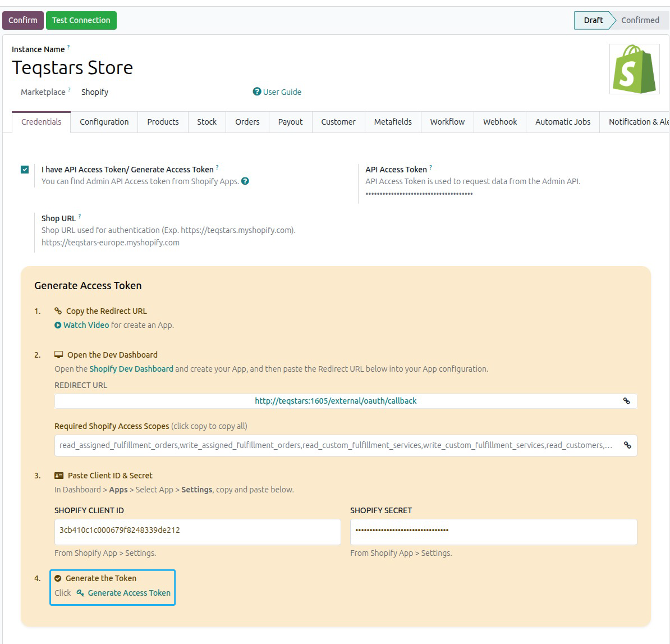Click help icon next to Shopify Apps text
The height and width of the screenshot is (644, 670).
[245, 181]
